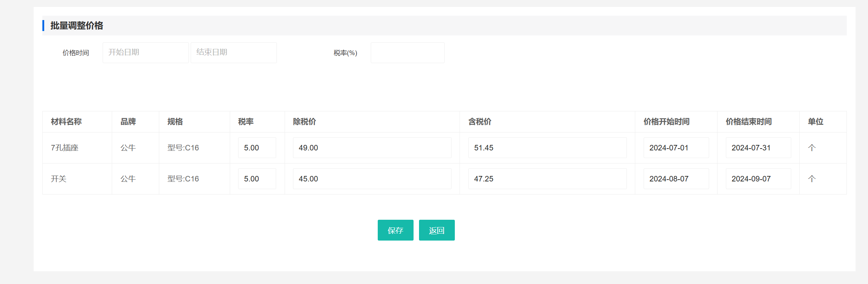Click the 含税价 column header
The width and height of the screenshot is (868, 284).
[x=480, y=122]
